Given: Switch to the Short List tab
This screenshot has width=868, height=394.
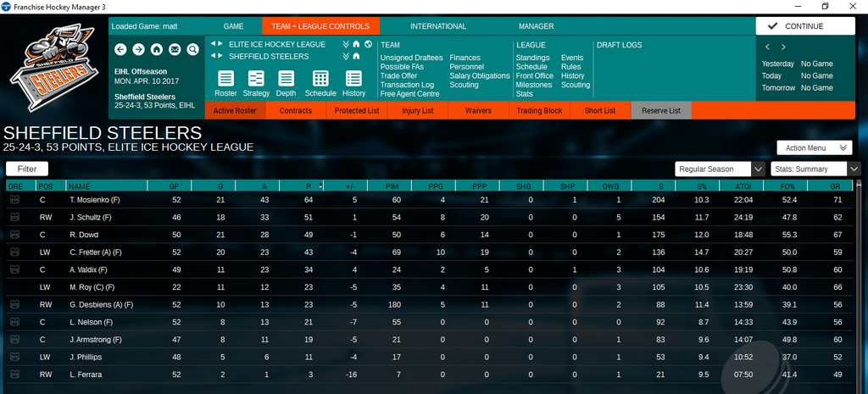Looking at the screenshot, I should point(600,111).
